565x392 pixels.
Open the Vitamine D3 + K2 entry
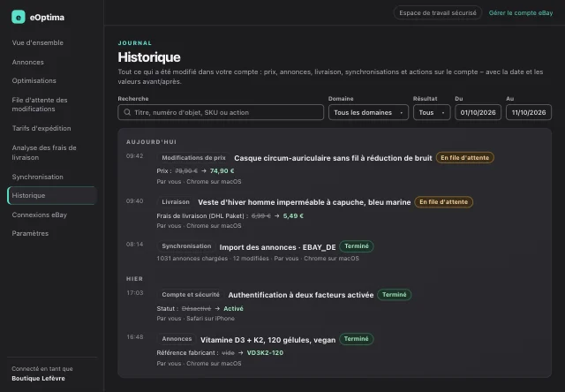[267, 340]
